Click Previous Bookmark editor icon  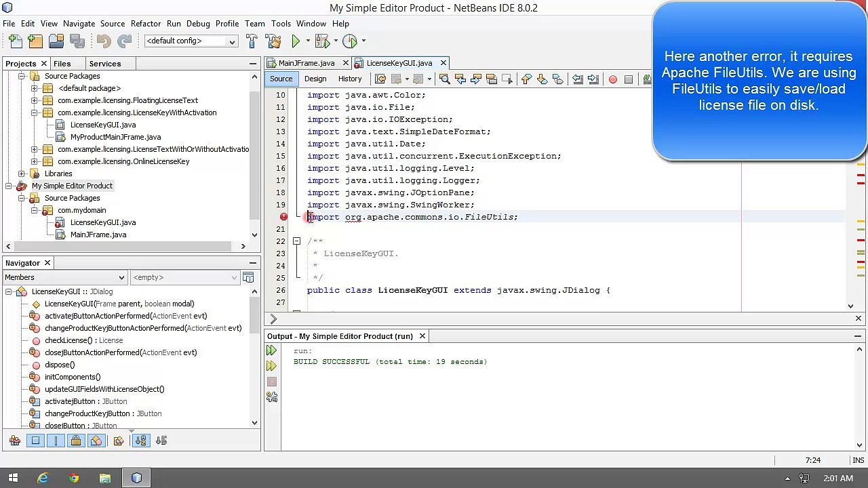coord(526,79)
